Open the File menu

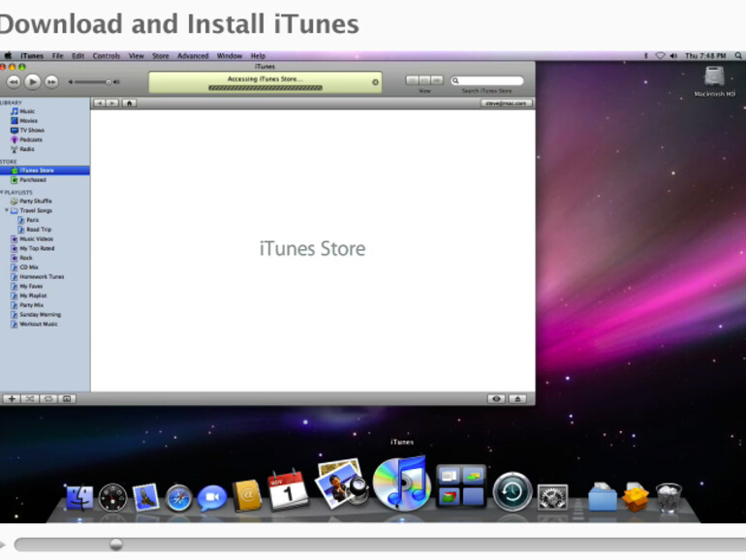(57, 55)
